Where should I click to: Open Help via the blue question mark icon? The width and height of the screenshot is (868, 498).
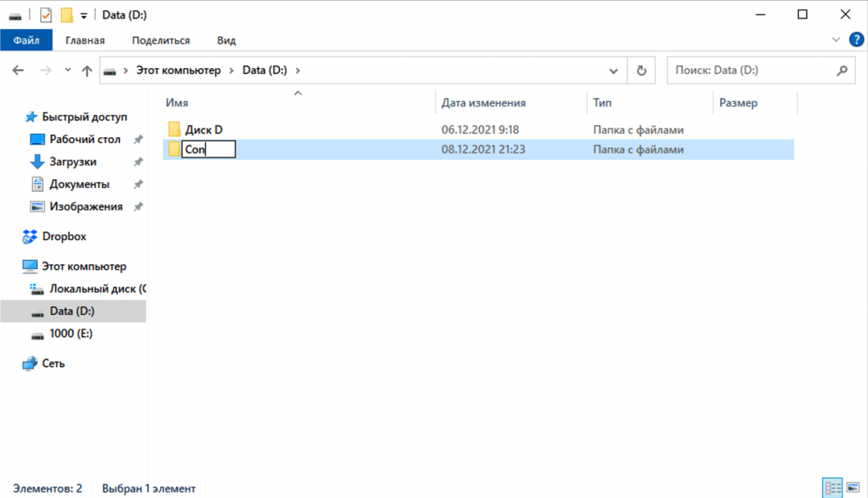pos(857,39)
